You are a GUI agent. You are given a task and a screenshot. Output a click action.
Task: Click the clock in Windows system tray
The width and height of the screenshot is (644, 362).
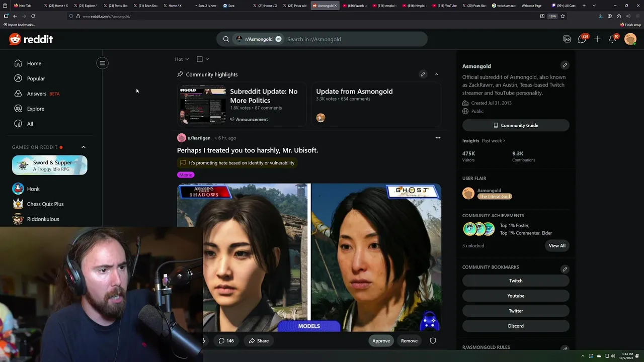626,356
